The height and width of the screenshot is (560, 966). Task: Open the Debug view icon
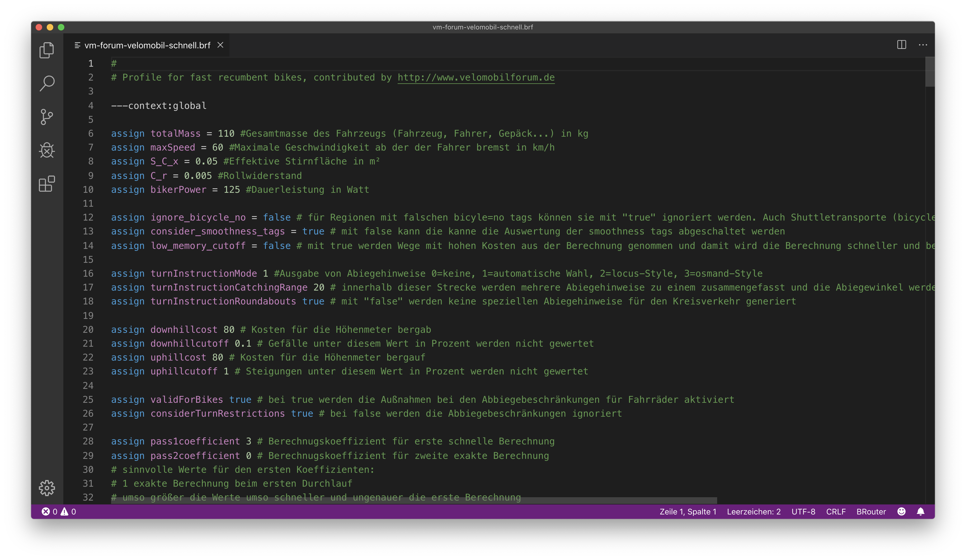pyautogui.click(x=47, y=150)
